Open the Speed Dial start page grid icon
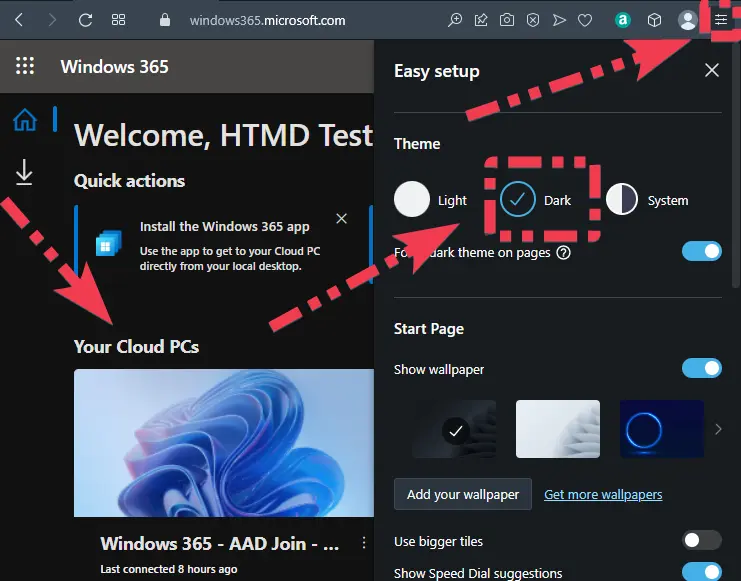Image resolution: width=741 pixels, height=581 pixels. (118, 20)
